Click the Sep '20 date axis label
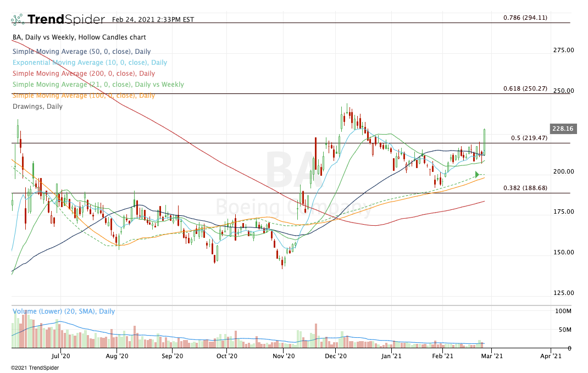 coord(172,356)
